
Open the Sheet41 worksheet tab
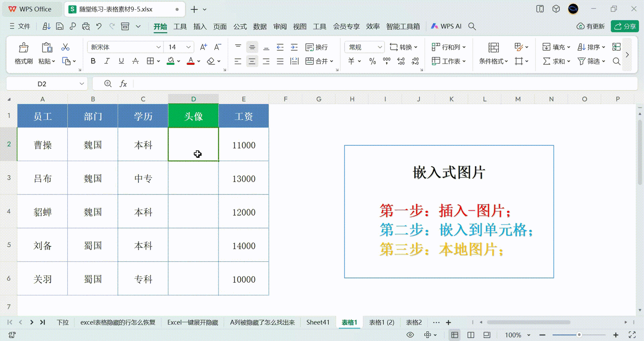(317, 323)
